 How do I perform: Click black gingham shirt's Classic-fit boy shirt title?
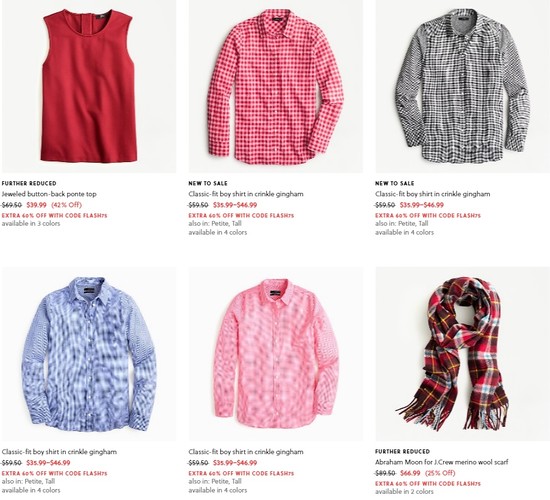[432, 194]
